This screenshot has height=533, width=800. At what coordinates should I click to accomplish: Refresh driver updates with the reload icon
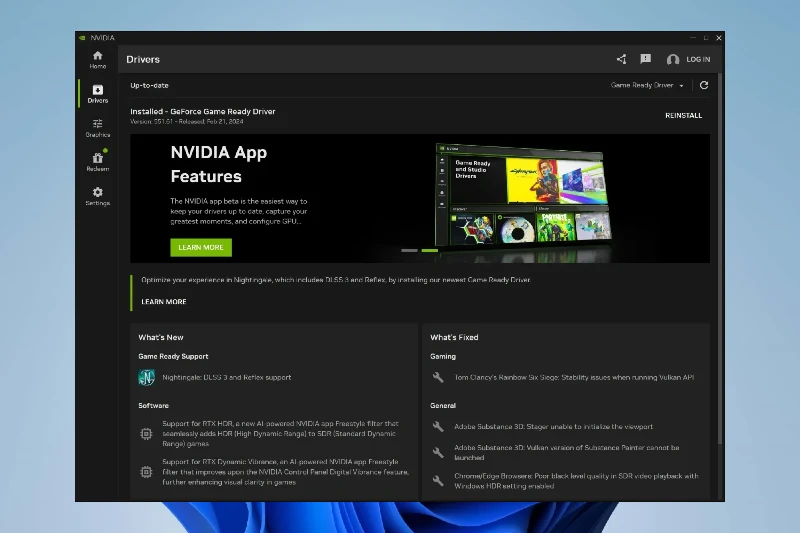click(x=704, y=85)
